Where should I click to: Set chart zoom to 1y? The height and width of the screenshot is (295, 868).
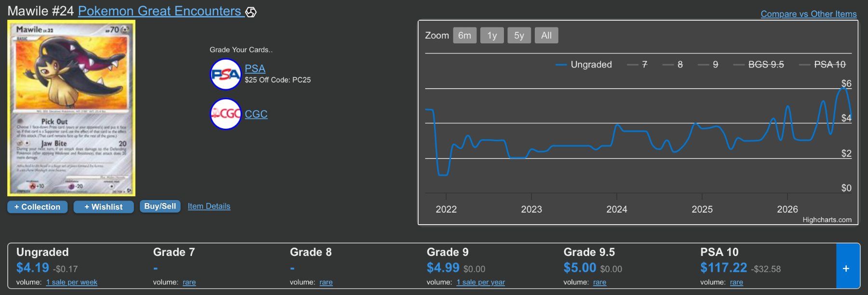tap(492, 35)
